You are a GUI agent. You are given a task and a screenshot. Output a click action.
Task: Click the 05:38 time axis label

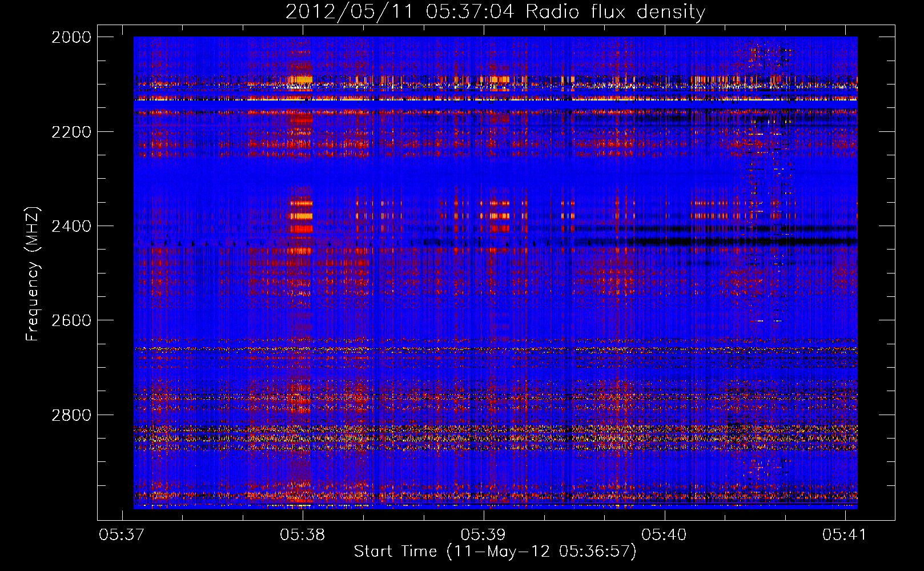pos(303,534)
